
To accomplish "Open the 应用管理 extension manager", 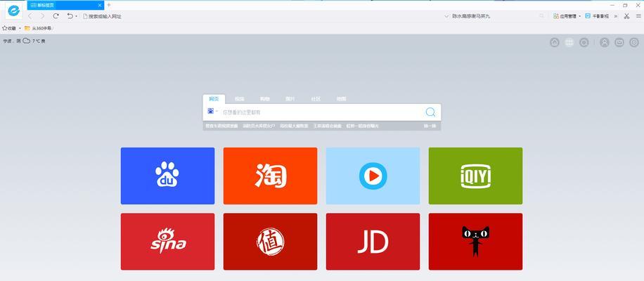I will point(565,16).
